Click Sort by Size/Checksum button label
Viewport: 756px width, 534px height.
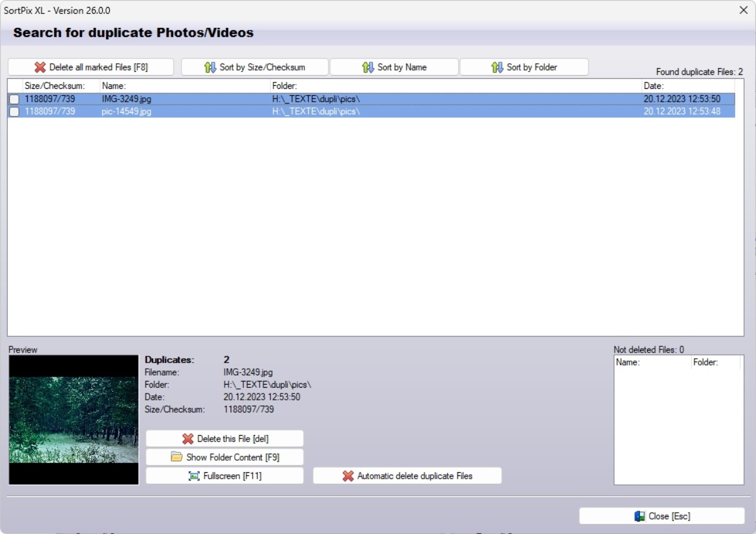[x=262, y=67]
